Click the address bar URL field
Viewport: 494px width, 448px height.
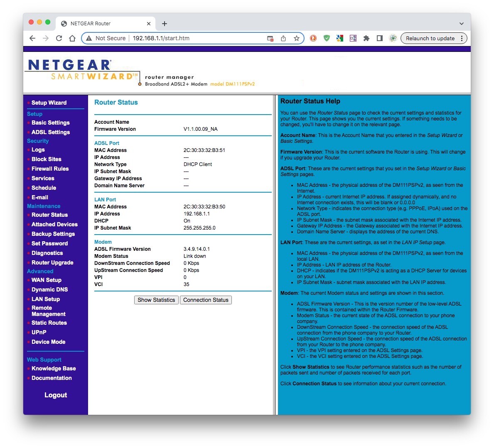(195, 39)
